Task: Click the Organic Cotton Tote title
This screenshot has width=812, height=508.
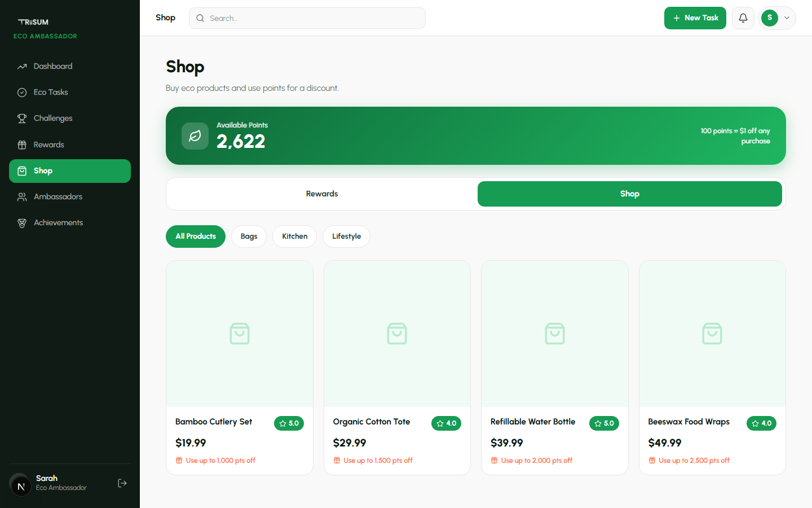Action: click(x=372, y=422)
